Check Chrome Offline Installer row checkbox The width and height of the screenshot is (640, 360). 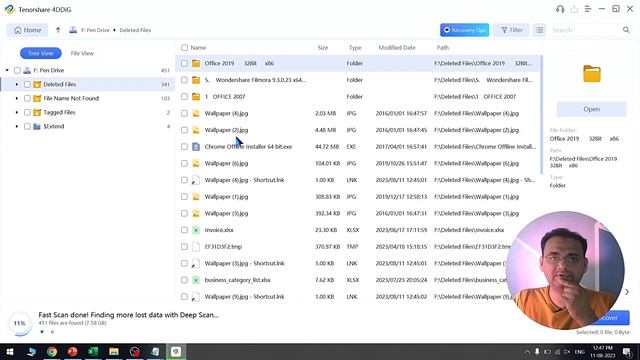184,147
